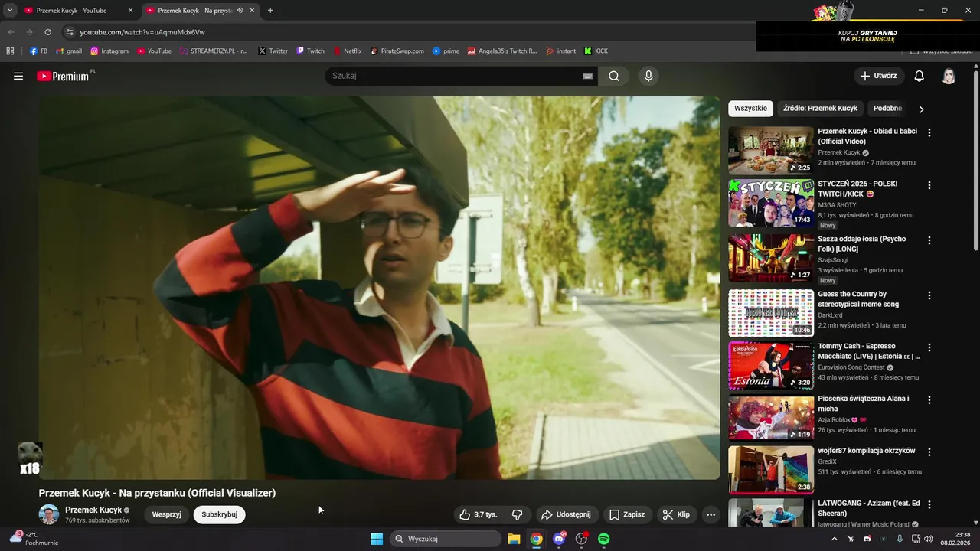980x551 pixels.
Task: Open options for wojfer87 kompilacja video
Action: tap(929, 452)
